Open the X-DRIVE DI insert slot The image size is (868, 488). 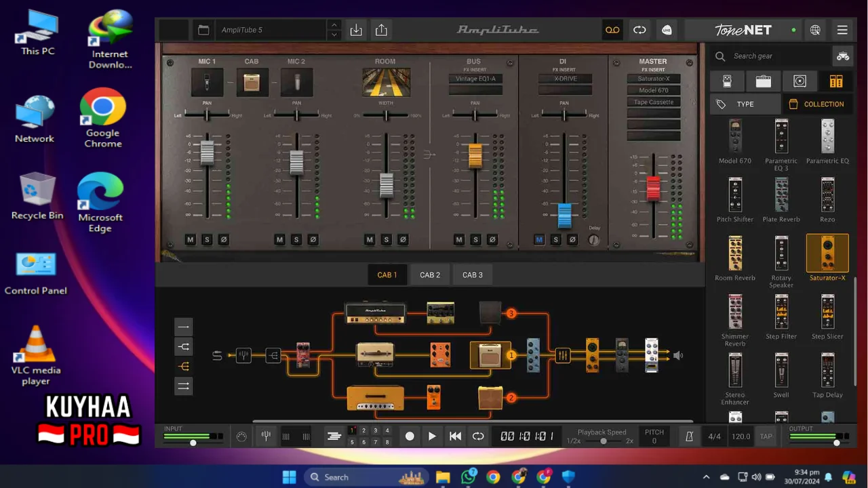click(x=564, y=79)
